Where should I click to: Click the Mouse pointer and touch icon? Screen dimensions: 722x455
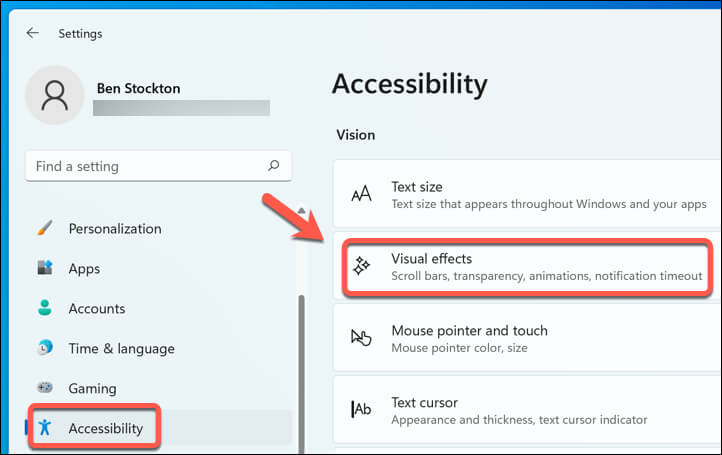tap(362, 338)
